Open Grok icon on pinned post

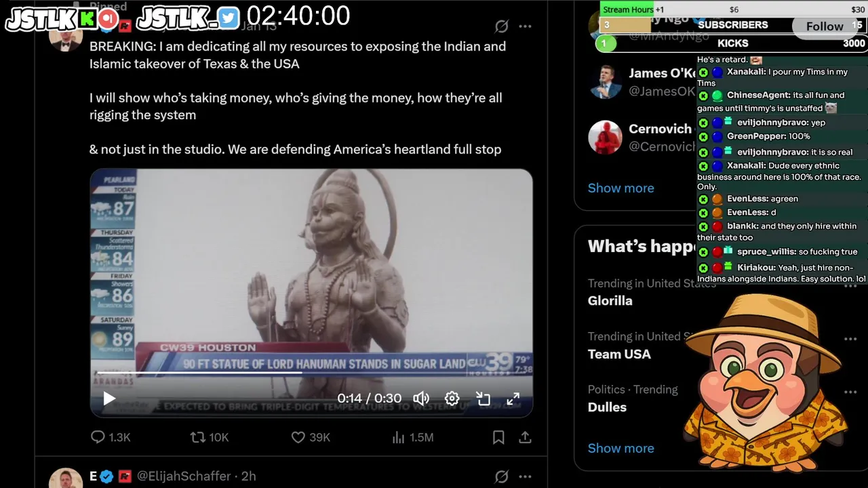pos(501,26)
